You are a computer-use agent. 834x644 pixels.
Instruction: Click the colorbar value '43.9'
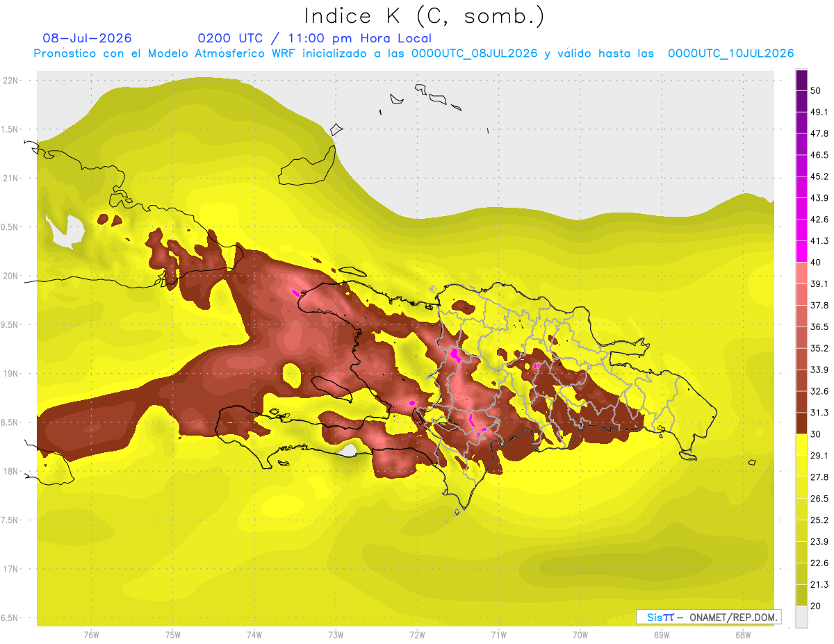[819, 198]
